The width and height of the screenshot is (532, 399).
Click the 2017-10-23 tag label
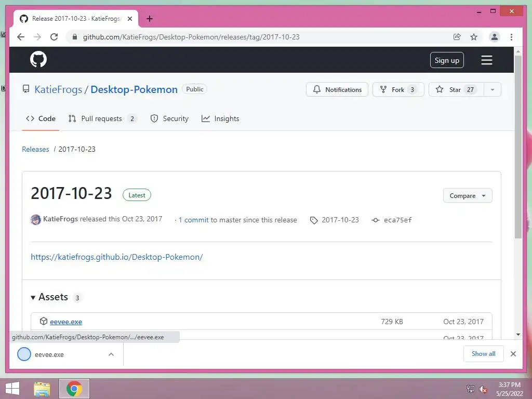click(x=340, y=220)
